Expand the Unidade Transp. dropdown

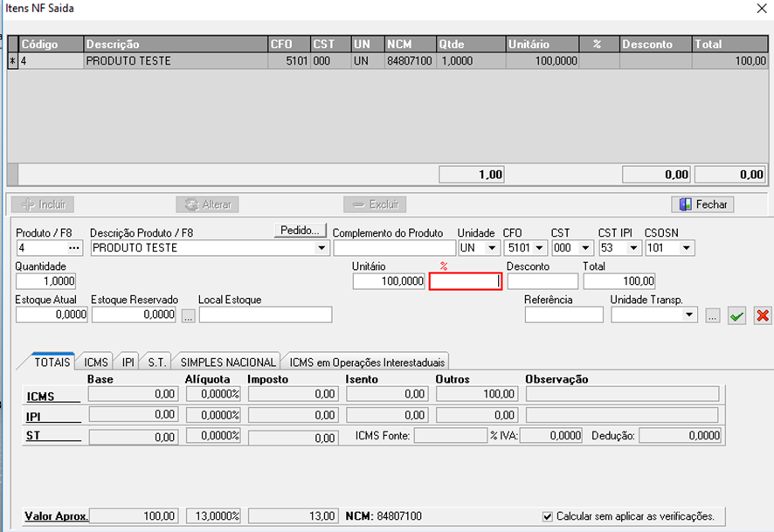click(x=689, y=314)
